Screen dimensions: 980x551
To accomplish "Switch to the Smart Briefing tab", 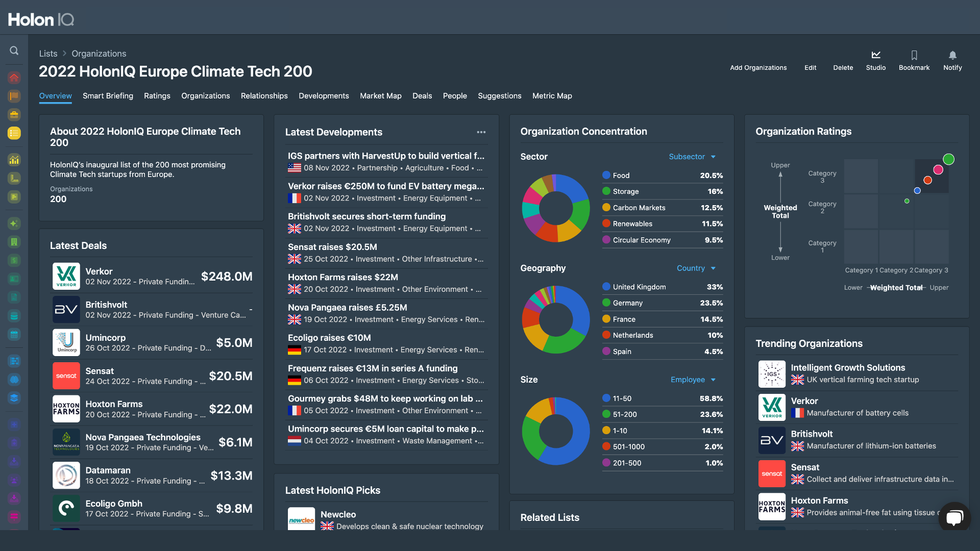I will click(108, 96).
